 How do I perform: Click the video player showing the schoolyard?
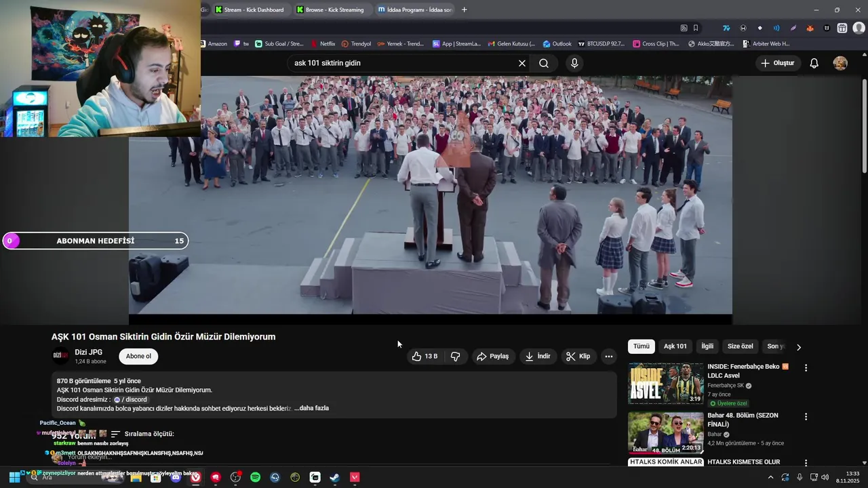point(431,195)
